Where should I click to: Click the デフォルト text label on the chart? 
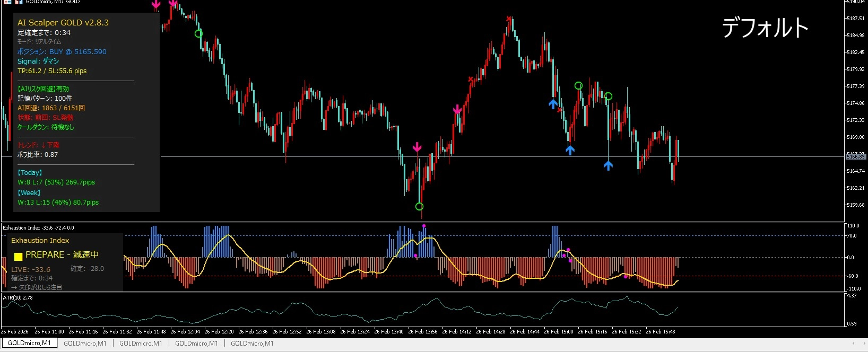point(765,28)
